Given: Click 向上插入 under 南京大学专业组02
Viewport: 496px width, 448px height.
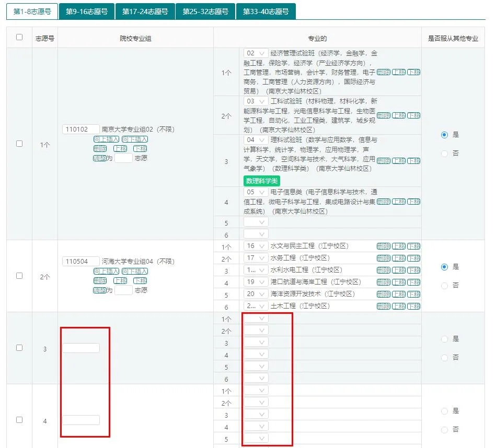Looking at the screenshot, I should (x=106, y=139).
